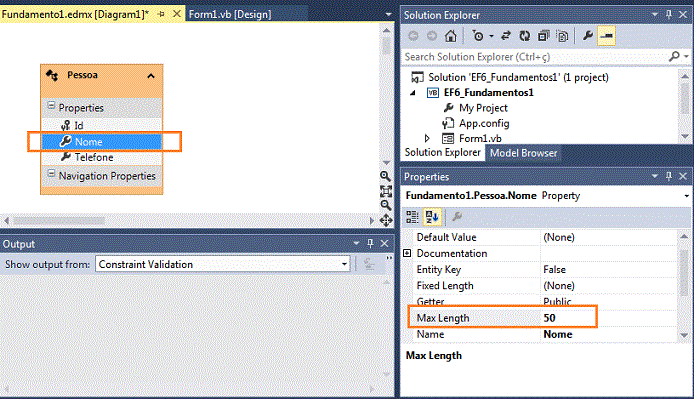
Task: Open project properties wrench icon
Action: pos(588,35)
